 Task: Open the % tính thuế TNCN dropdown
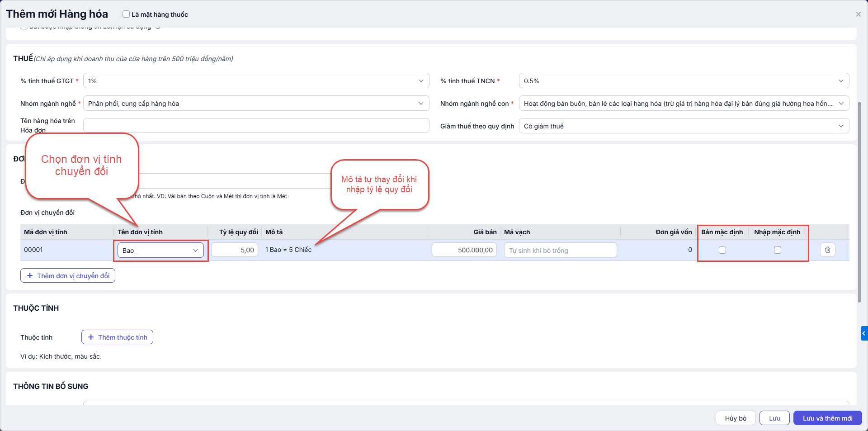pyautogui.click(x=684, y=81)
